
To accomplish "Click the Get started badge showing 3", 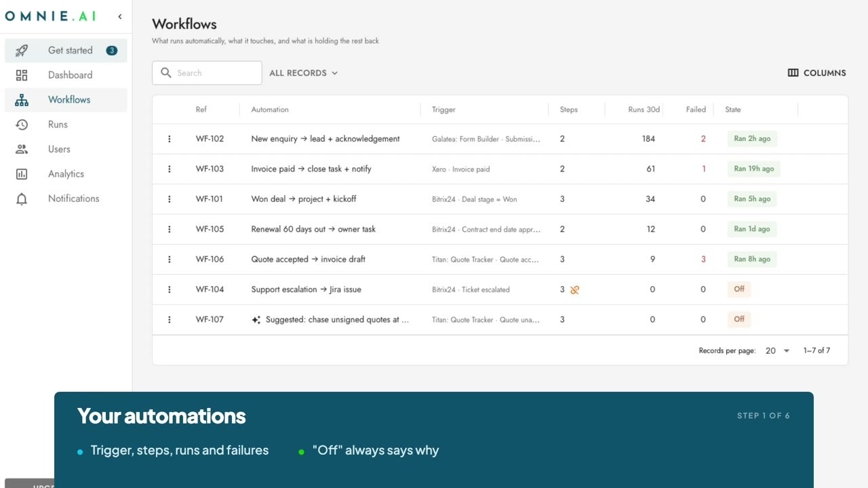I will point(112,50).
